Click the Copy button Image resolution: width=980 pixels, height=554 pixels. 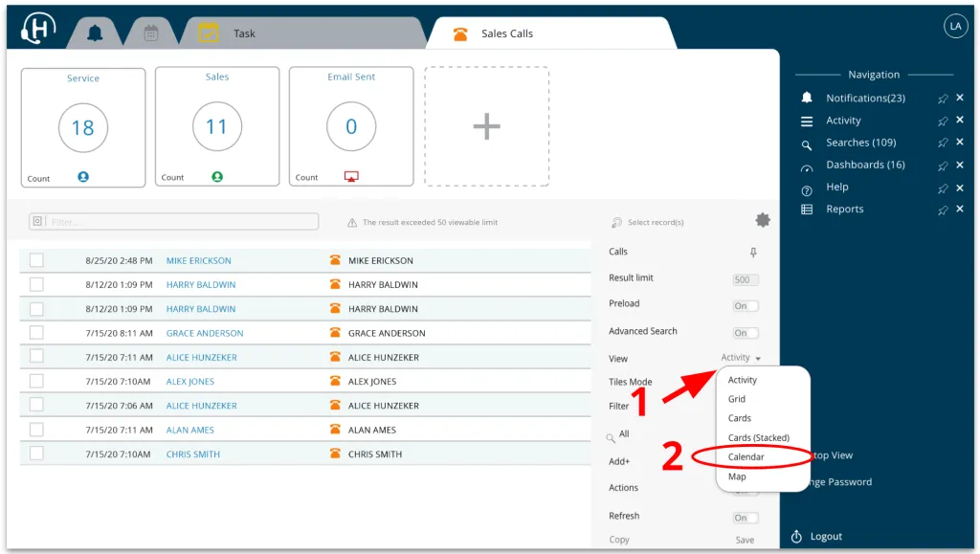[x=619, y=539]
